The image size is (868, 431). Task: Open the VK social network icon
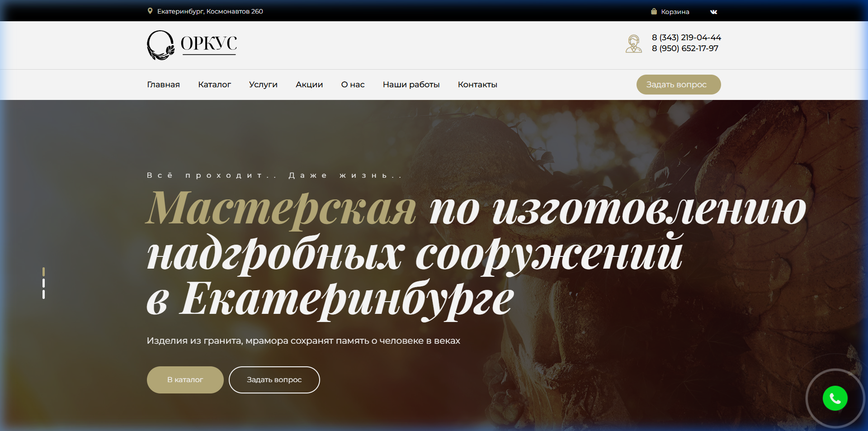(x=713, y=12)
